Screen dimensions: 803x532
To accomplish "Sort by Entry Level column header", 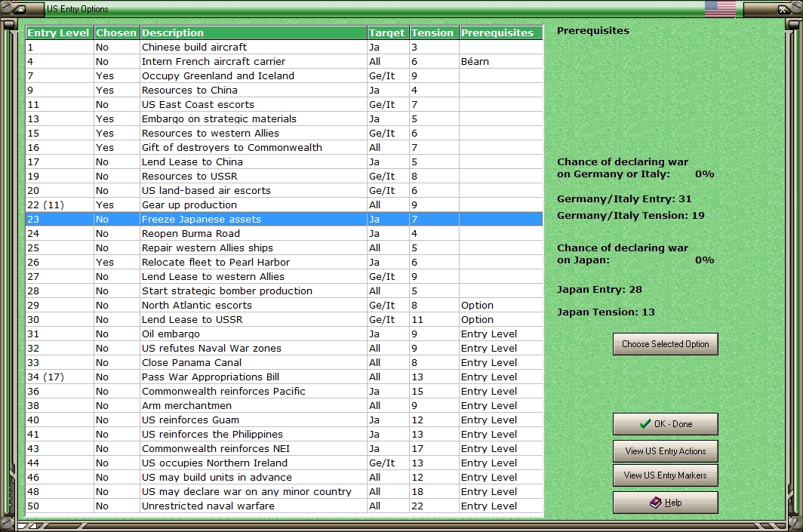I will point(60,32).
